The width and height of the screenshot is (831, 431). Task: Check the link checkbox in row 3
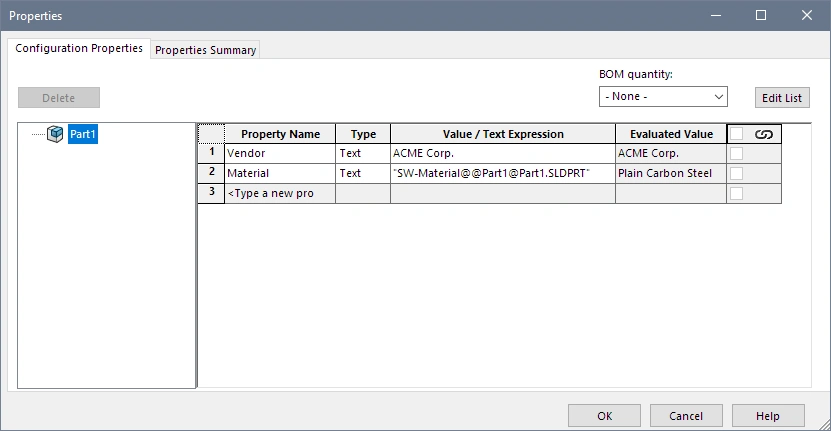pyautogui.click(x=737, y=193)
